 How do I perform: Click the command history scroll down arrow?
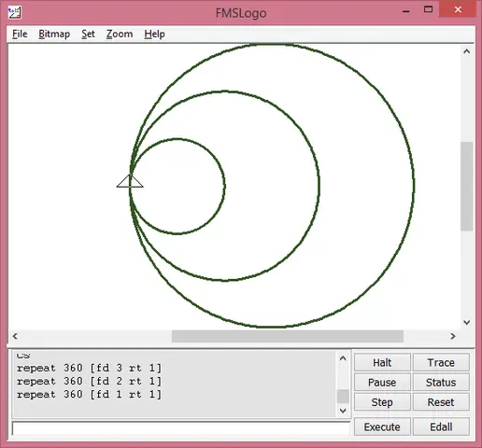pyautogui.click(x=343, y=411)
